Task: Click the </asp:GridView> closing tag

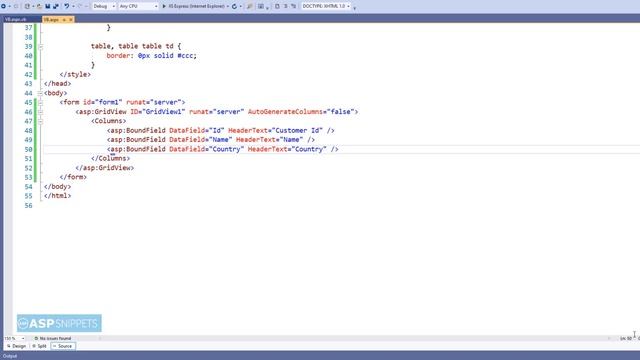Action: [104, 168]
